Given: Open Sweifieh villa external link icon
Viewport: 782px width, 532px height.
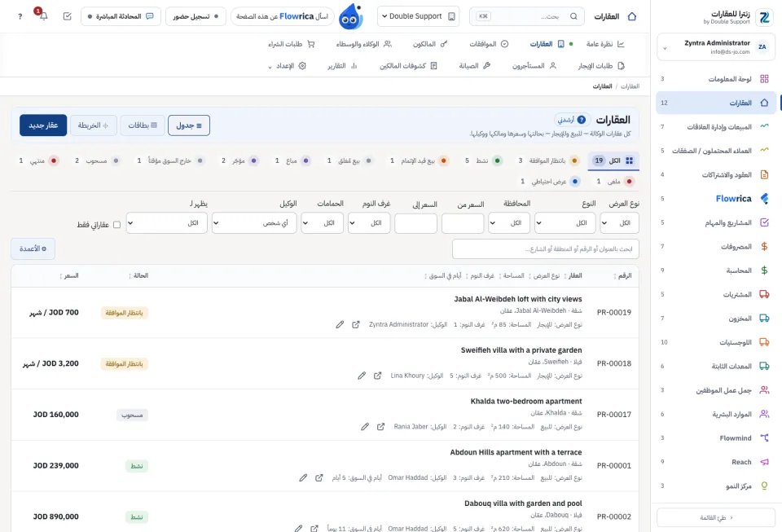Looking at the screenshot, I should pyautogui.click(x=377, y=376).
